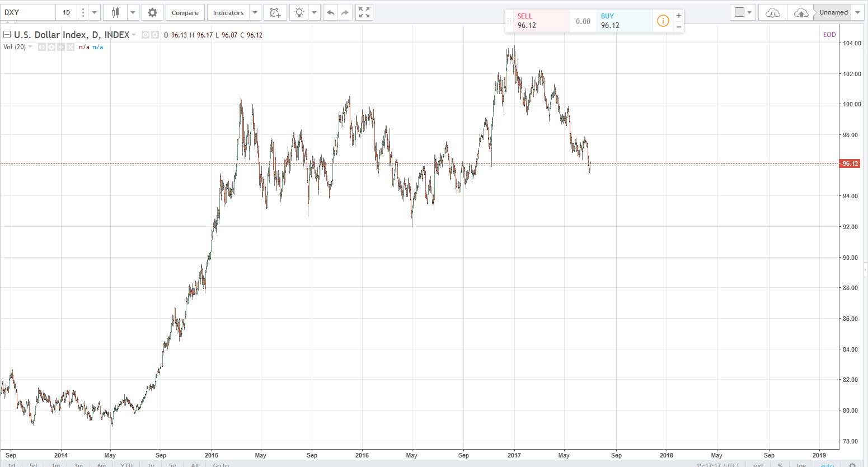Edit the 0.00 order quantity field
The height and width of the screenshot is (467, 868).
583,21
